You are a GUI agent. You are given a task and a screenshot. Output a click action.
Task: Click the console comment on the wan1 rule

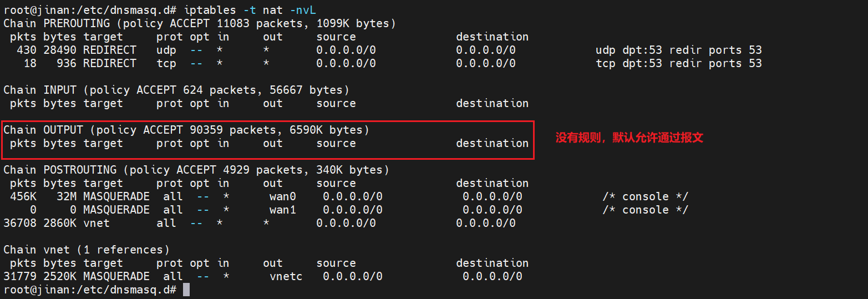point(645,210)
